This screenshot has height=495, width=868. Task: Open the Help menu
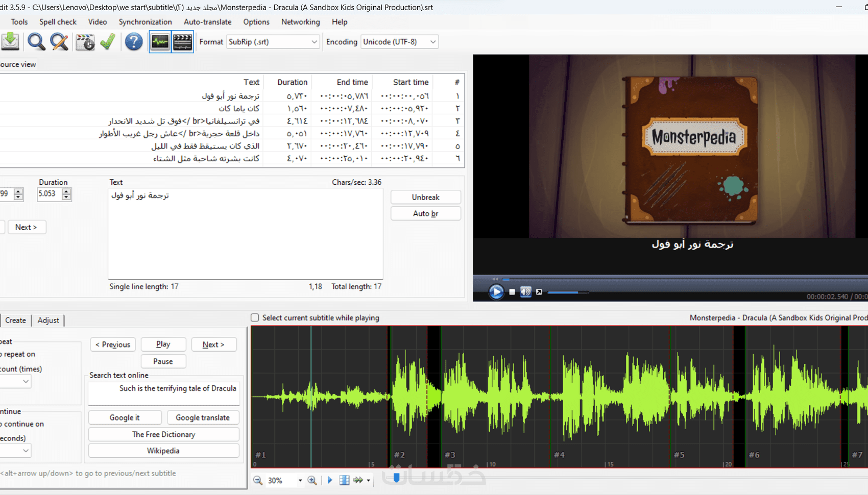coord(340,22)
